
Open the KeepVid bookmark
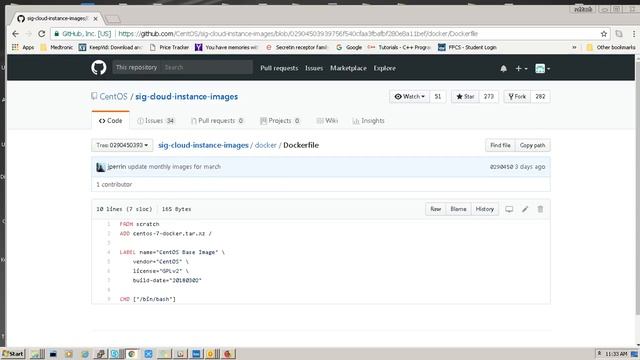coord(111,47)
